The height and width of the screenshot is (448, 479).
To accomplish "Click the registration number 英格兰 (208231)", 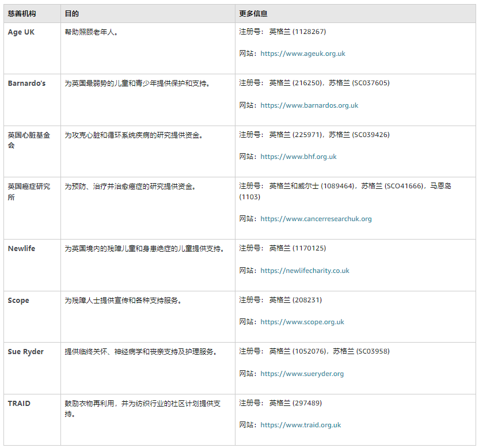I will point(295,300).
